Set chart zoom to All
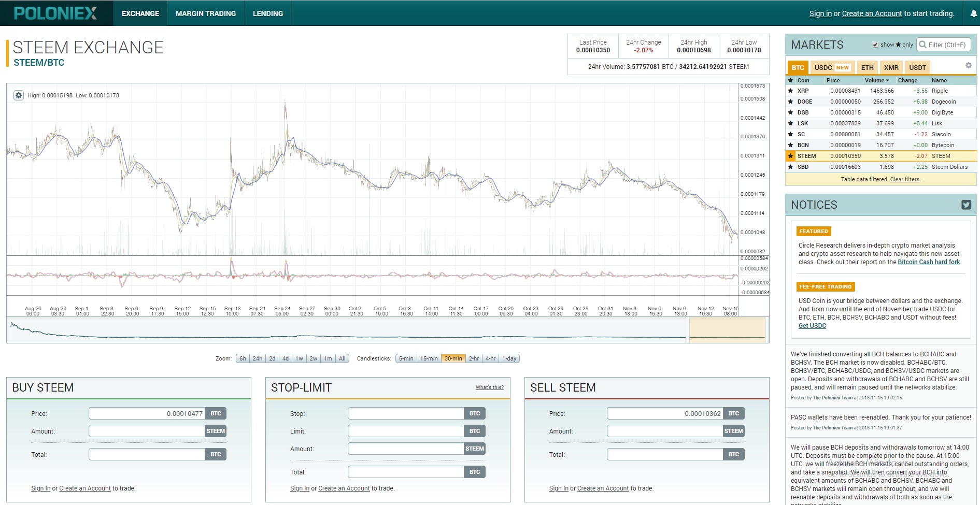The image size is (980, 505). [342, 358]
